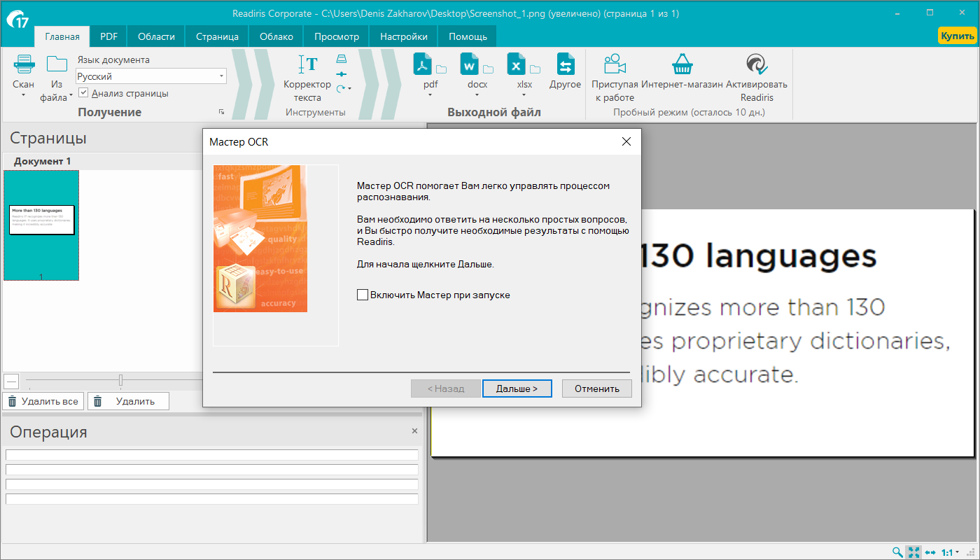This screenshot has height=560, width=980.
Task: Open Другое output format icon
Action: click(x=566, y=64)
